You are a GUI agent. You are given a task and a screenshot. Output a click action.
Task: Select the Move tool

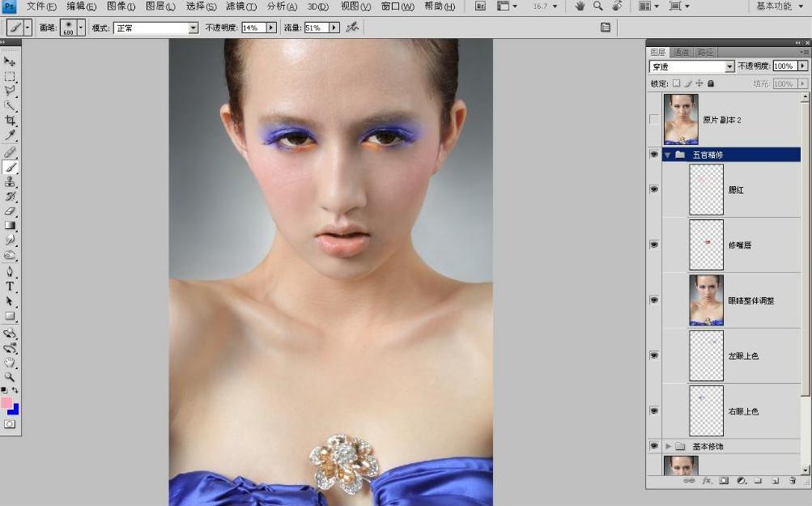pyautogui.click(x=10, y=62)
